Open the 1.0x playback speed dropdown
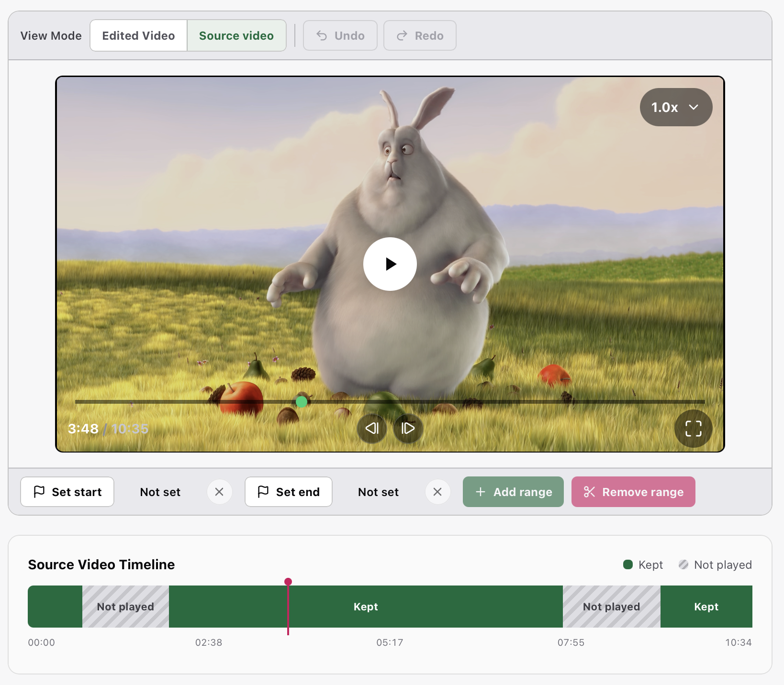Image resolution: width=784 pixels, height=685 pixels. coord(676,107)
